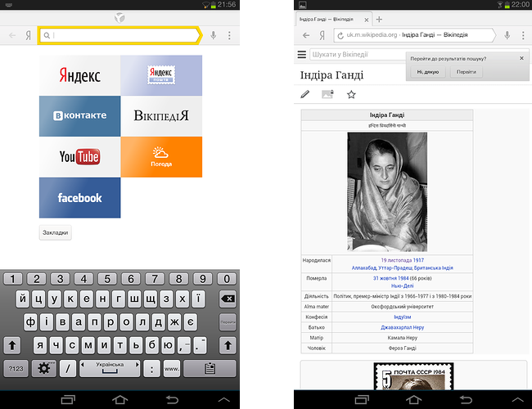Click the Закладки bookmarks button
The image size is (532, 409).
(56, 232)
